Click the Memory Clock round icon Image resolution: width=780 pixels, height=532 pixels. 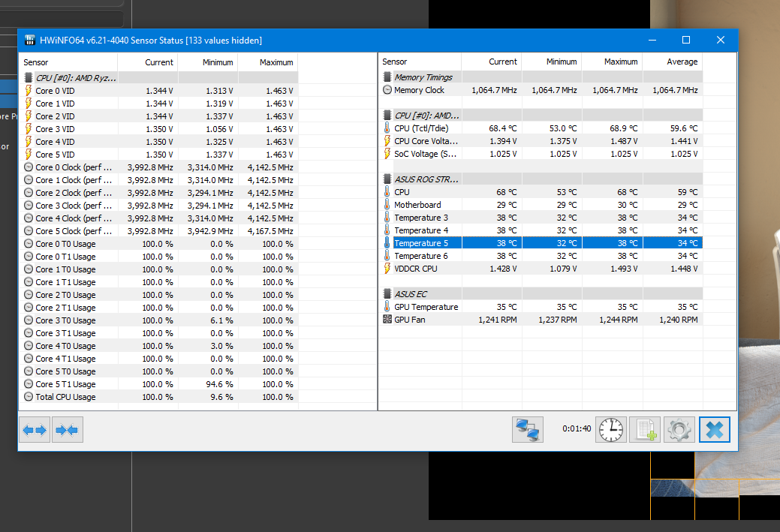pyautogui.click(x=387, y=90)
